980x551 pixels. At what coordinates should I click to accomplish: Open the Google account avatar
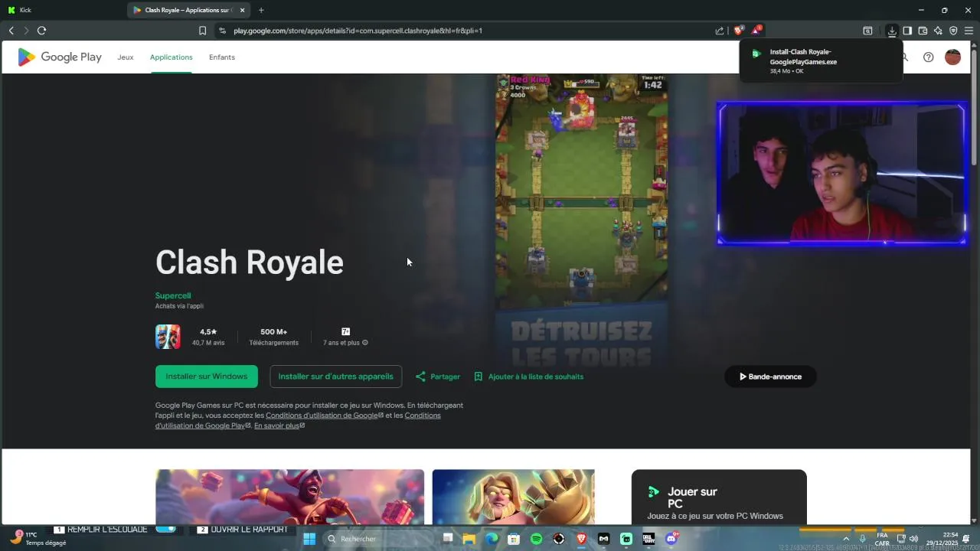(x=952, y=57)
